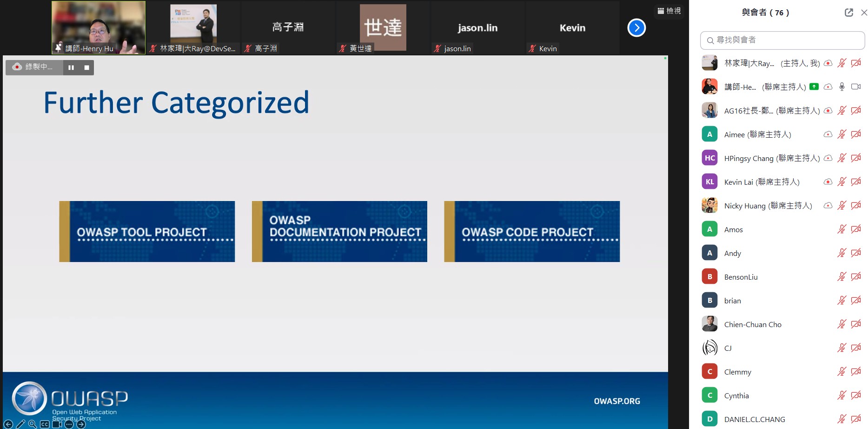
Task: Click the magnifier zoom icon on slide
Action: 33,424
